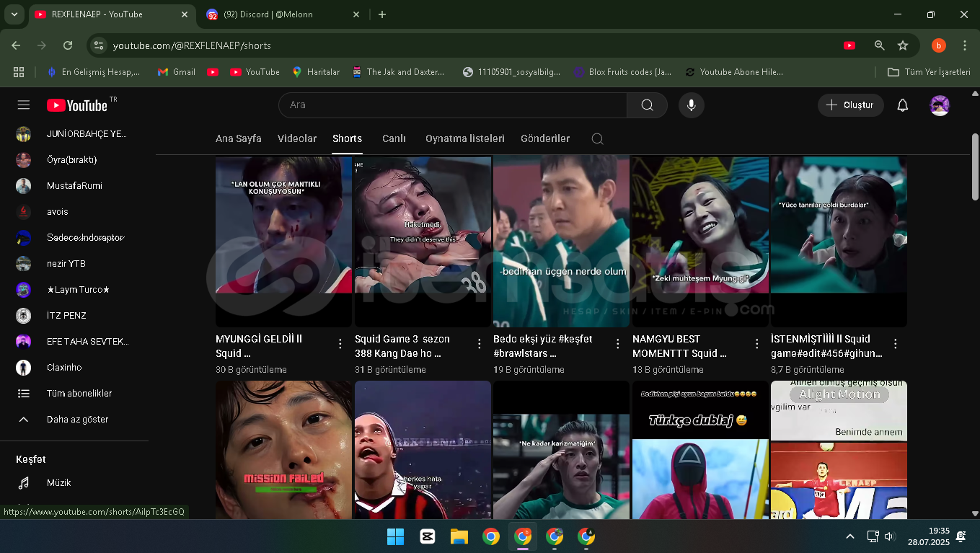Screen dimensions: 980x553
Task: Open Chrome profile button
Action: (938, 45)
